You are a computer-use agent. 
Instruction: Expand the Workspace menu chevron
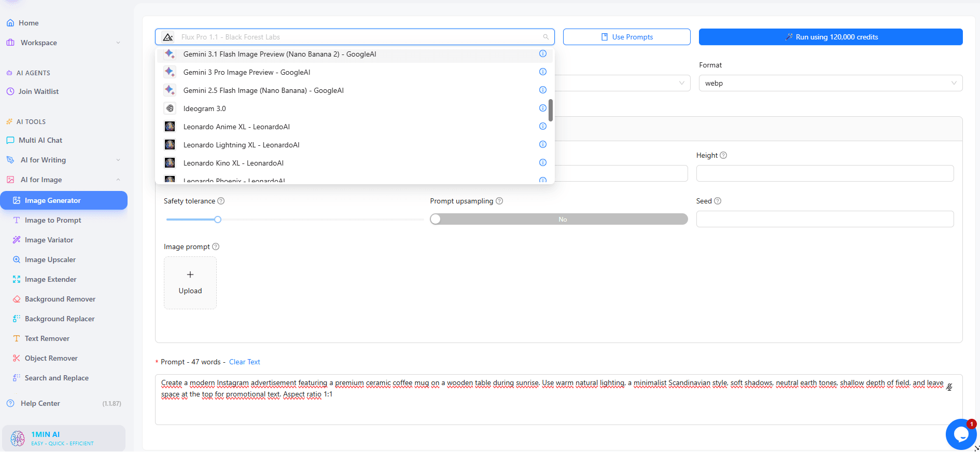(118, 43)
